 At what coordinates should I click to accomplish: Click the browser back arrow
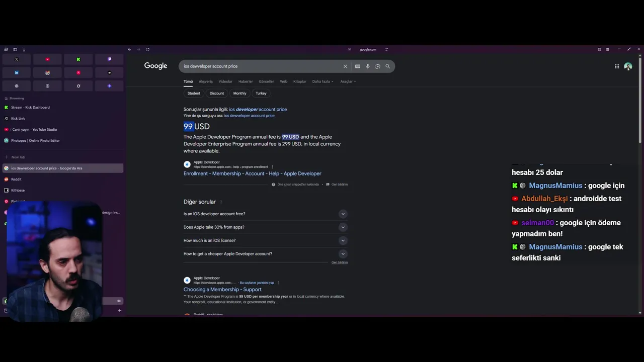pyautogui.click(x=129, y=49)
